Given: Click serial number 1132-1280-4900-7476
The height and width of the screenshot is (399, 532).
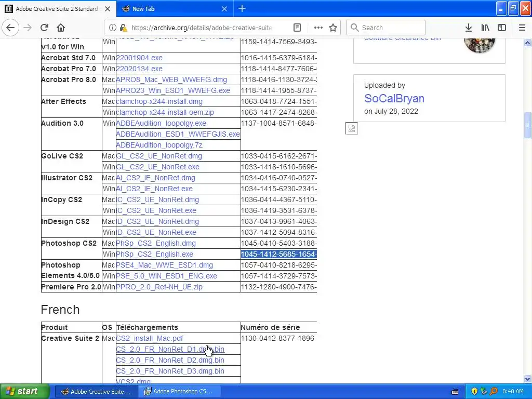Looking at the screenshot, I should [x=279, y=287].
